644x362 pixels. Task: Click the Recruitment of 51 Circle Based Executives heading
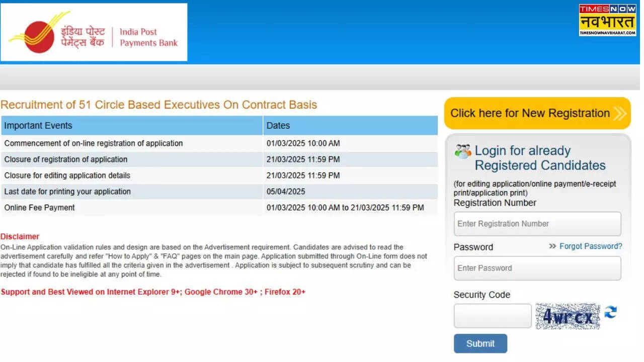158,105
